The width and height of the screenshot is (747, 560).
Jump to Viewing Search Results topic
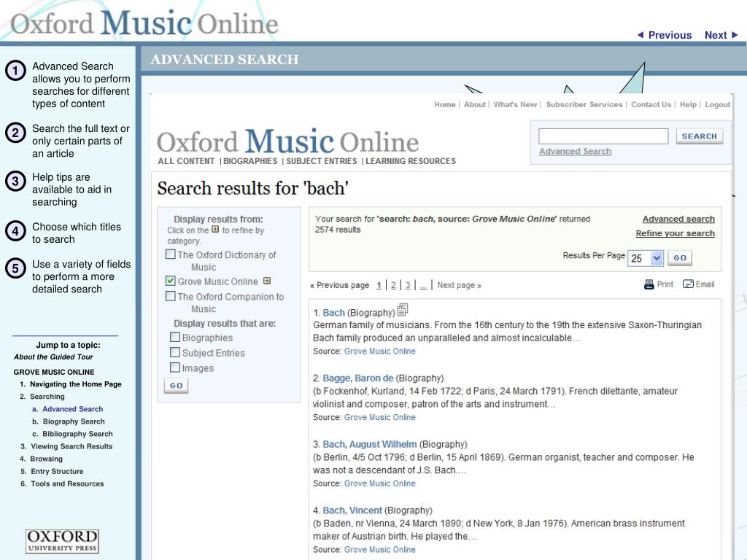(71, 446)
